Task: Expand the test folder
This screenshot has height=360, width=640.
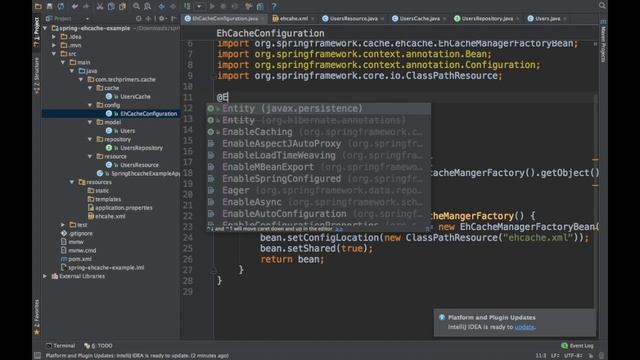Action: tap(63, 225)
